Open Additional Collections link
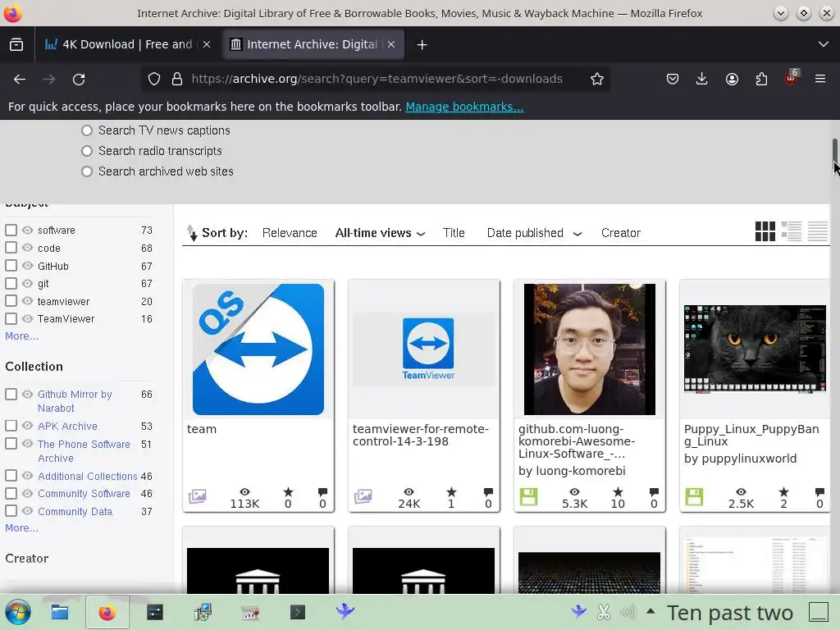Image resolution: width=840 pixels, height=630 pixels. 87,476
